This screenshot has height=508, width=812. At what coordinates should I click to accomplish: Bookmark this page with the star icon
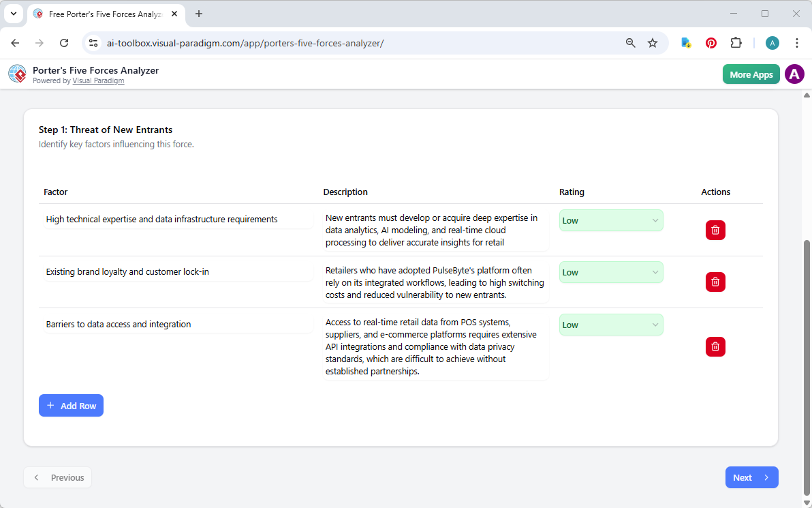[653, 42]
